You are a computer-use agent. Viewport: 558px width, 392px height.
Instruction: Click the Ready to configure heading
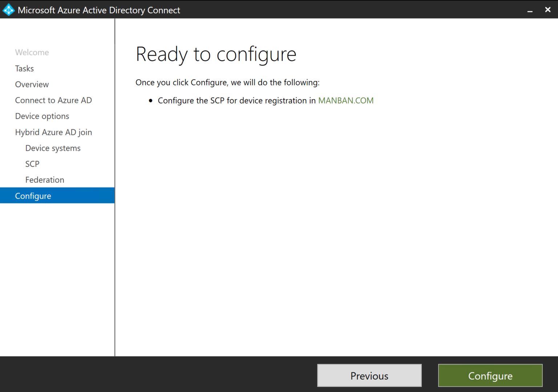tap(216, 54)
